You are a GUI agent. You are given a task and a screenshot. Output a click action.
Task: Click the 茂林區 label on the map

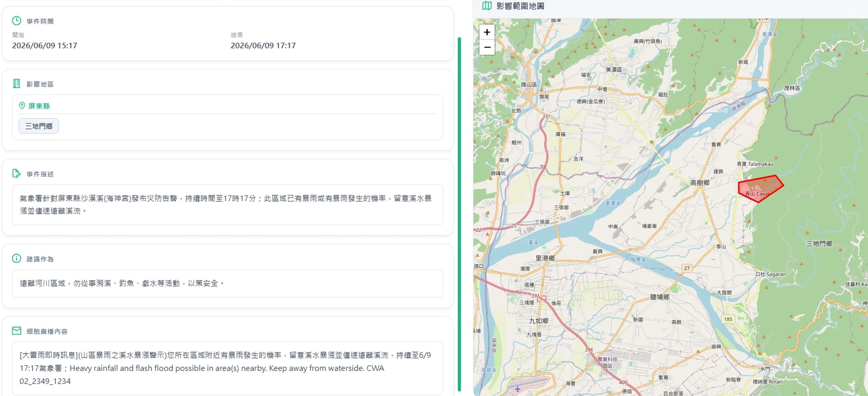tap(792, 88)
